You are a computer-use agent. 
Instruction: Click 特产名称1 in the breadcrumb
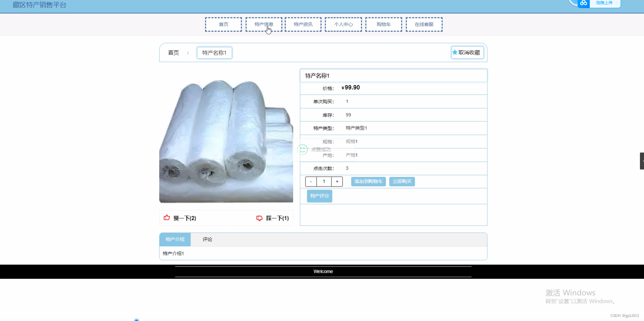214,53
